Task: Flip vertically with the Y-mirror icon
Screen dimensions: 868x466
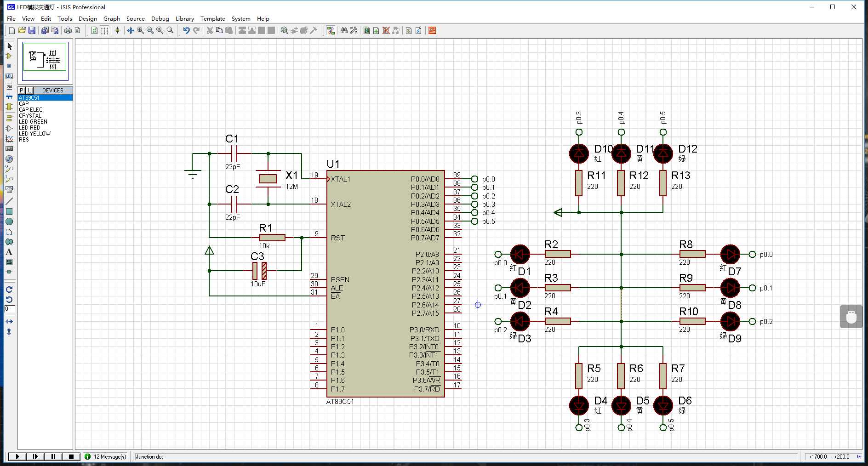Action: click(x=9, y=331)
